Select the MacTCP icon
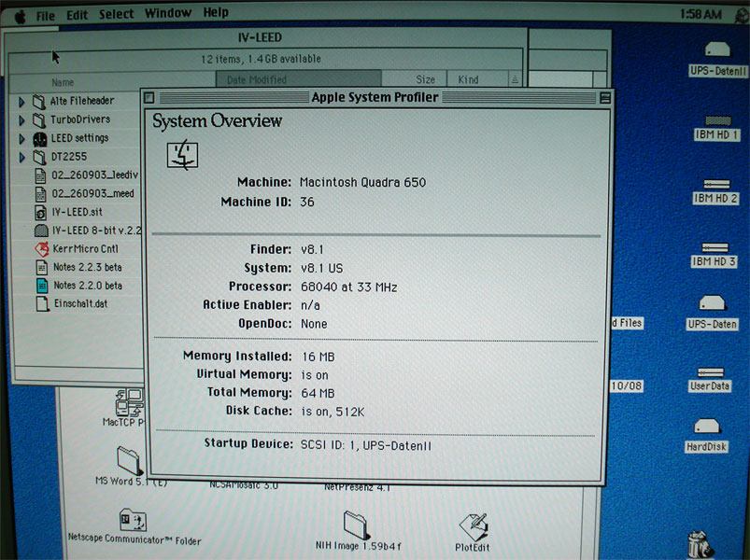This screenshot has width=750, height=560. click(129, 403)
